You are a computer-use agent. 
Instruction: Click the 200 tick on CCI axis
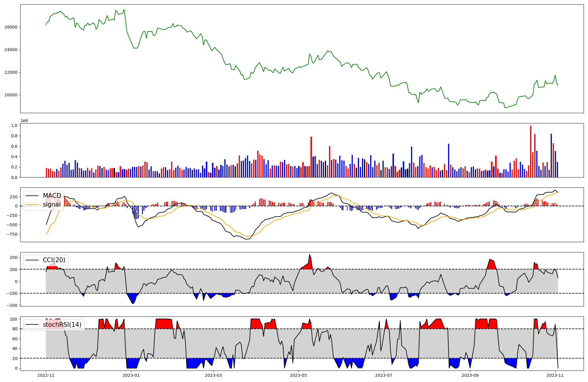(x=14, y=257)
